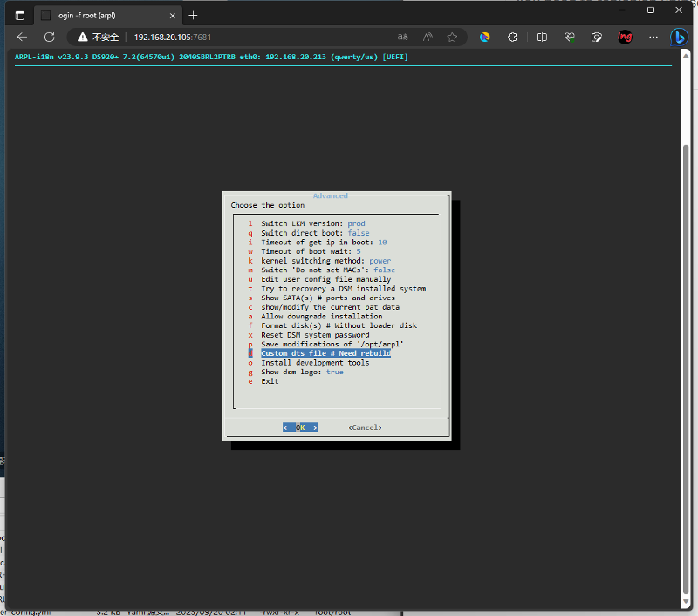The image size is (698, 616).
Task: Click the browser back arrow
Action: click(x=23, y=38)
